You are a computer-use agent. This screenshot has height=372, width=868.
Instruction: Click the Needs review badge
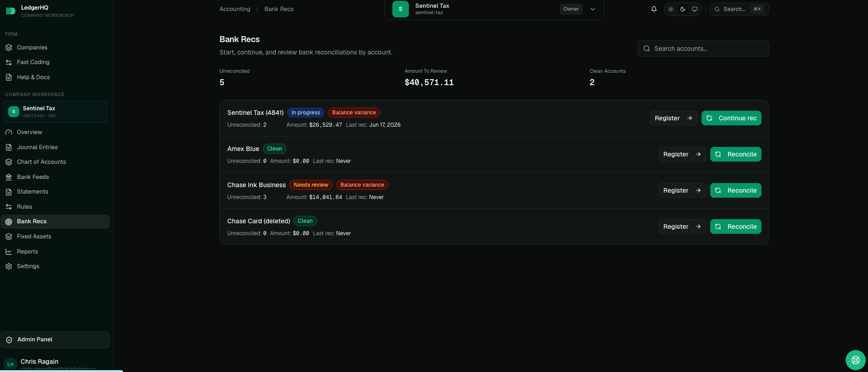click(311, 185)
